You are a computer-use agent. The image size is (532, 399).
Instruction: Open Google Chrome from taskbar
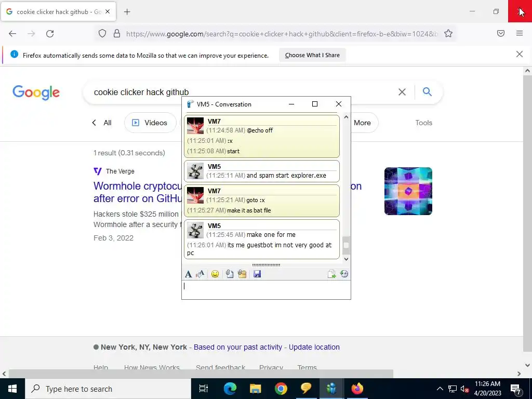(x=281, y=389)
